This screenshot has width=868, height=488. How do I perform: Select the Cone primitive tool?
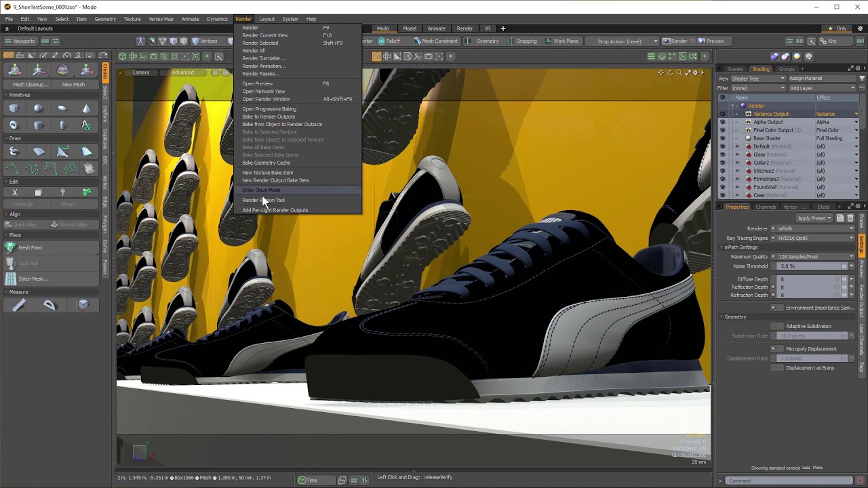(86, 108)
